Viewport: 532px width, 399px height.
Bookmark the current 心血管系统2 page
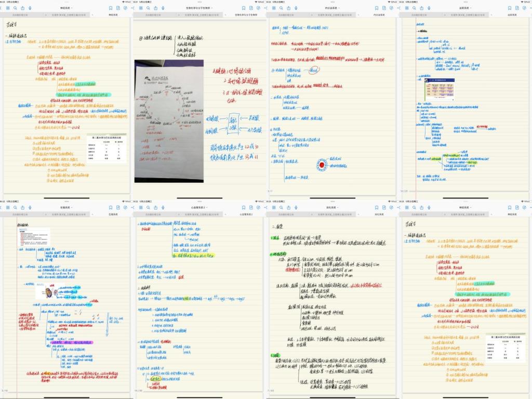tap(243, 208)
